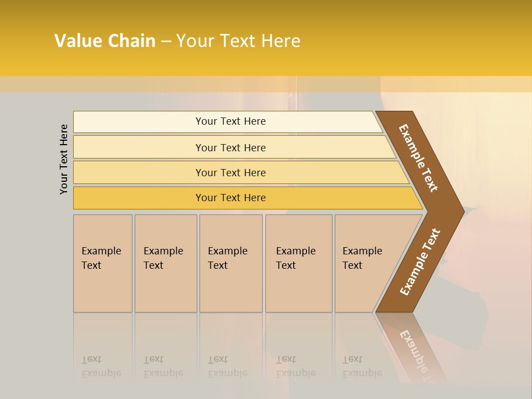Select the third 'Your Text Here' row
The height and width of the screenshot is (399, 532).
coord(230,172)
